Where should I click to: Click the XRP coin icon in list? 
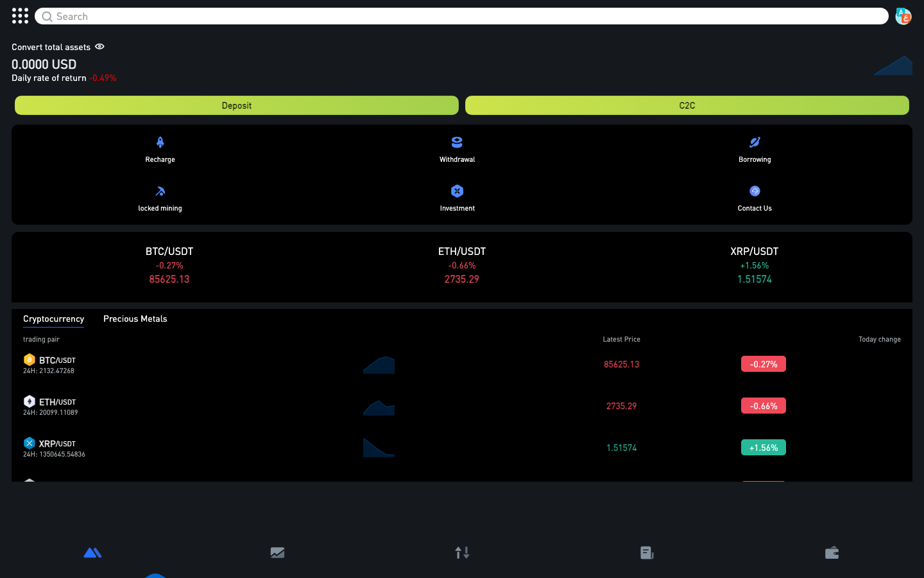coord(30,443)
